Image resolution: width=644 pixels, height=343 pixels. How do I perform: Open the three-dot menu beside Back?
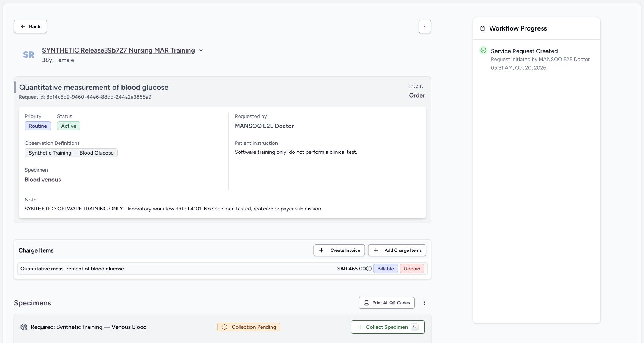tap(424, 26)
